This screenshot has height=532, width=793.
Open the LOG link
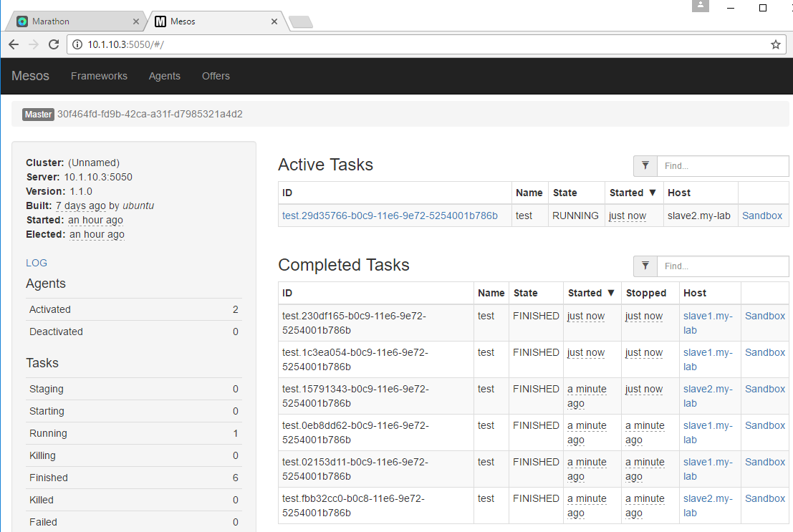(37, 263)
